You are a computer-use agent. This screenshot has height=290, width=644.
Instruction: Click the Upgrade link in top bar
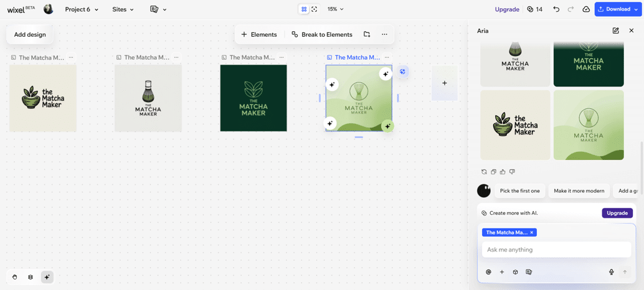point(507,9)
